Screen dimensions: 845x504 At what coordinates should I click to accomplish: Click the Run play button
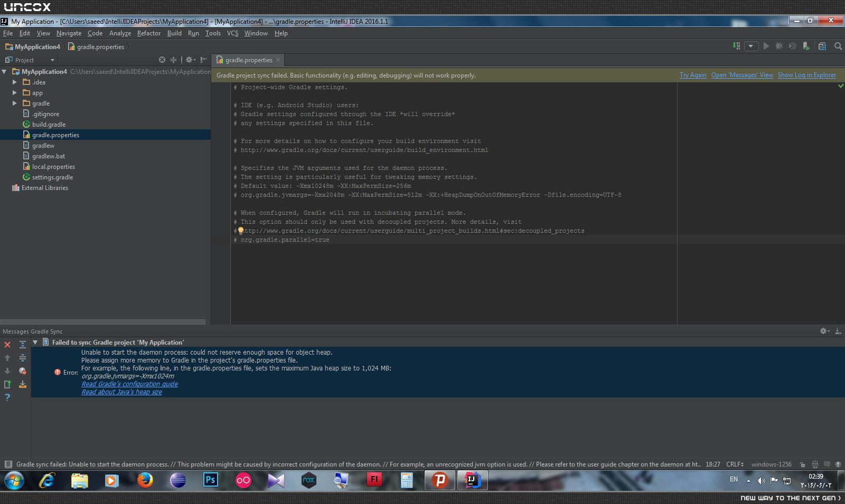[x=766, y=46]
